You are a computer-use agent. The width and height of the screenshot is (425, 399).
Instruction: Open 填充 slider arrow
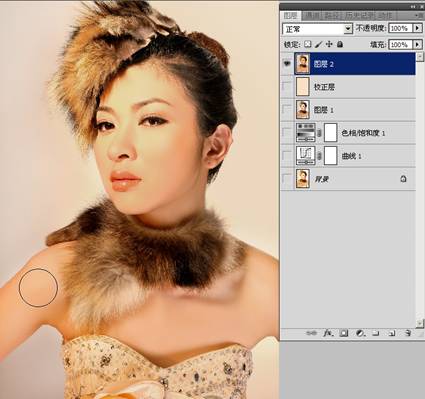tap(417, 44)
